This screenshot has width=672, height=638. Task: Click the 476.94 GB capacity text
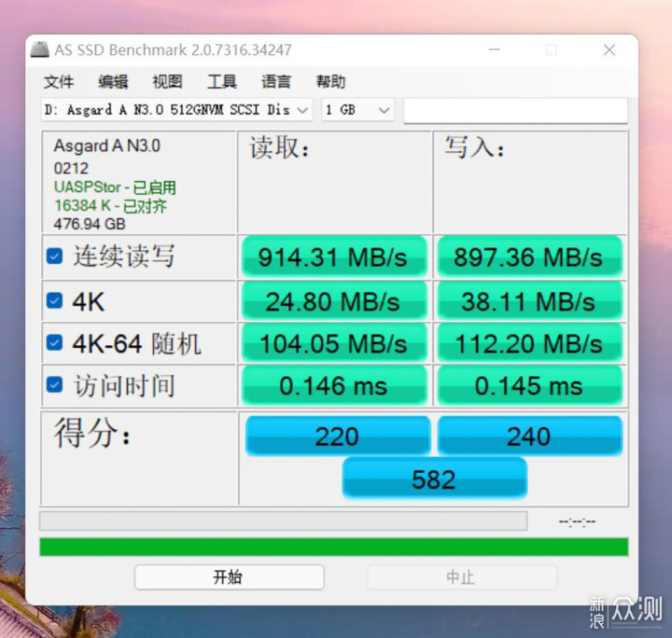(x=90, y=224)
